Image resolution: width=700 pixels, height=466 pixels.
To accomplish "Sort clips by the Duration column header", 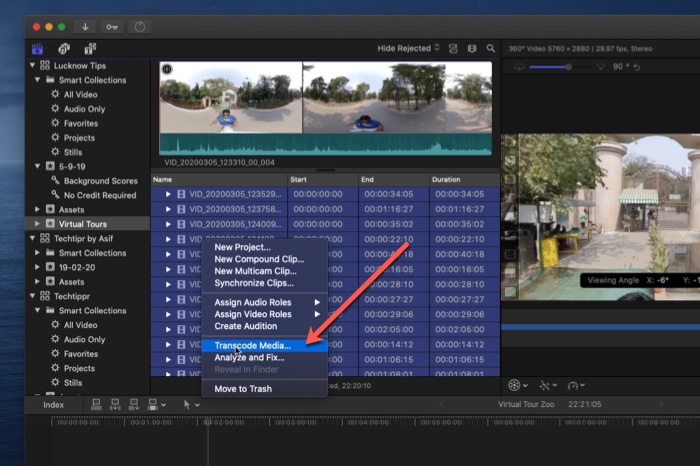I will point(464,179).
